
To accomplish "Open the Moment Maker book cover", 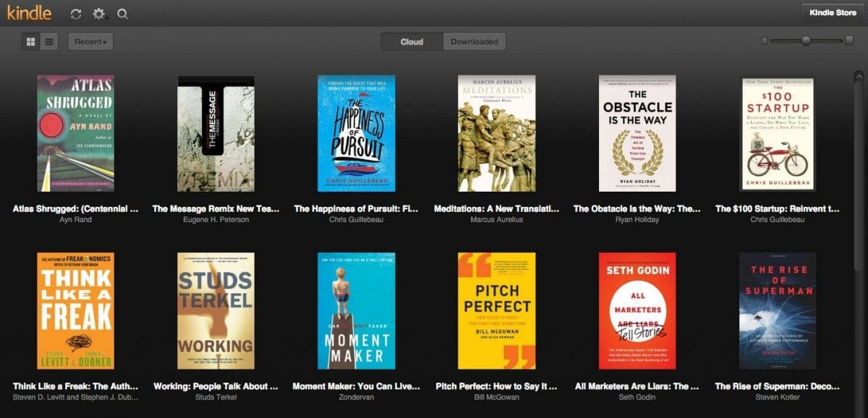I will pyautogui.click(x=356, y=311).
